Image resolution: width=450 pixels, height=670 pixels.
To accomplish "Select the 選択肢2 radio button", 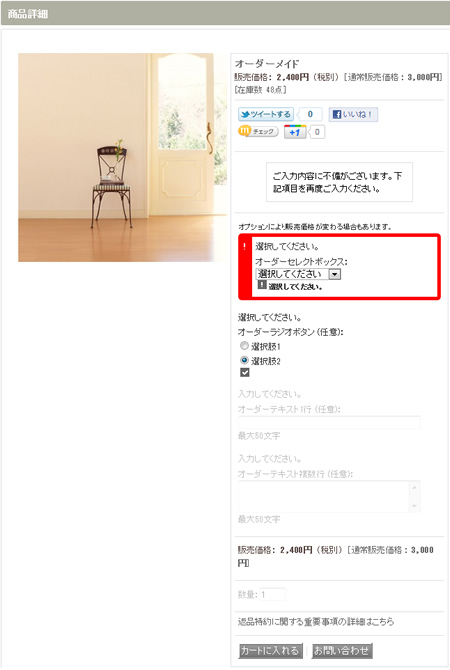I will pyautogui.click(x=244, y=360).
